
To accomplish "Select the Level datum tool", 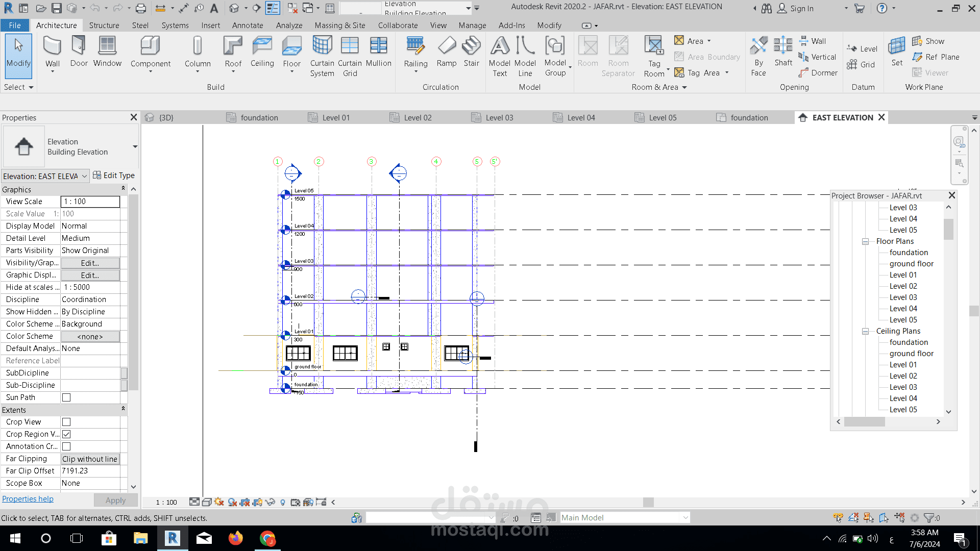I will point(862,48).
